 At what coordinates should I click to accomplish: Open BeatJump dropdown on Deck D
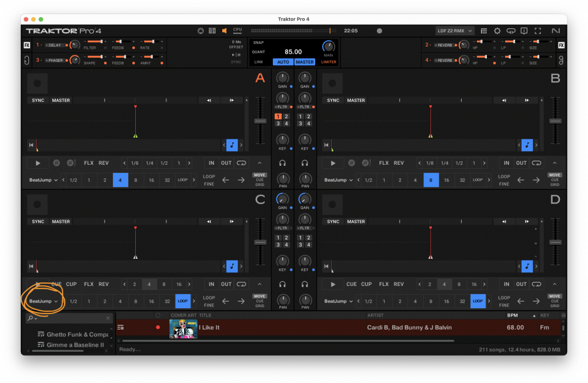(339, 301)
